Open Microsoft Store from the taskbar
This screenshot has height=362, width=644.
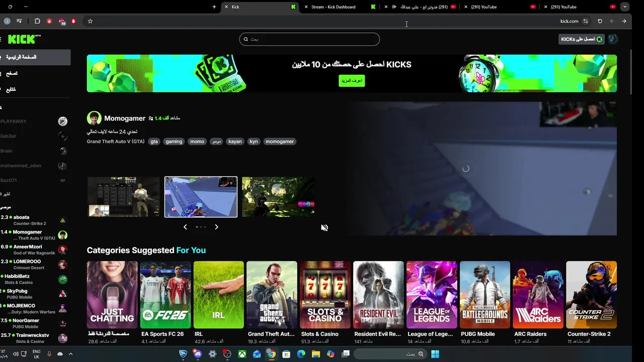click(x=286, y=354)
